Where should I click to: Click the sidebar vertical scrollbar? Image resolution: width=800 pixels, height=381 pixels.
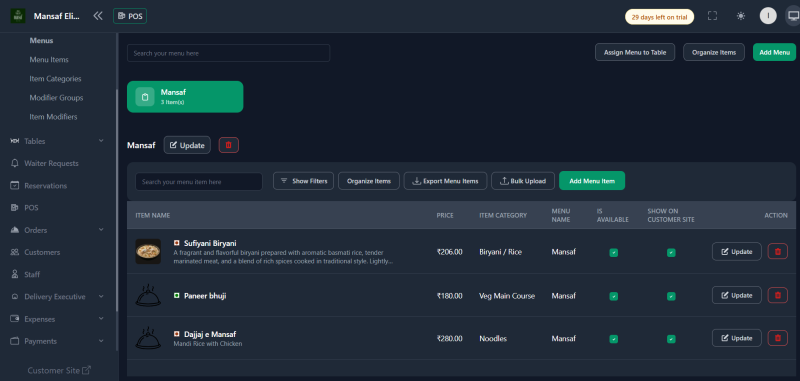pos(117,199)
